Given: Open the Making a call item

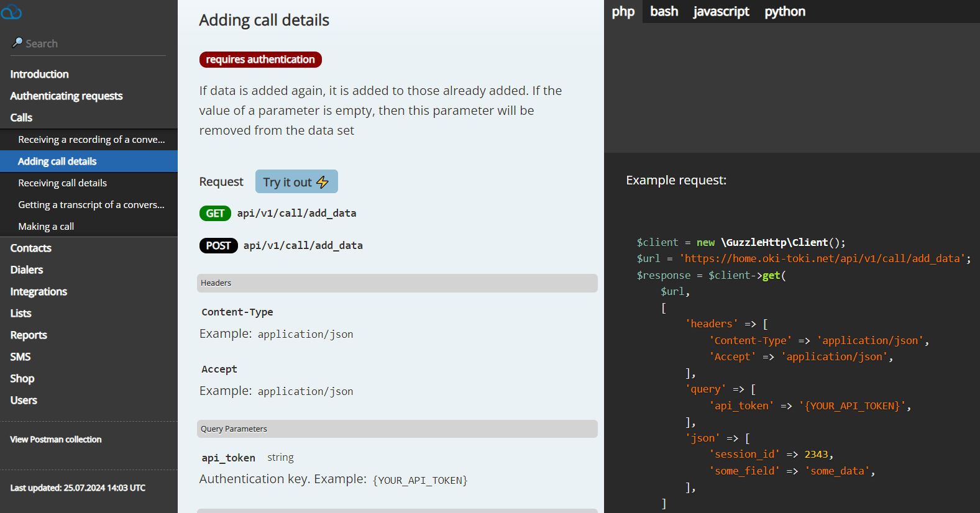Looking at the screenshot, I should (46, 227).
